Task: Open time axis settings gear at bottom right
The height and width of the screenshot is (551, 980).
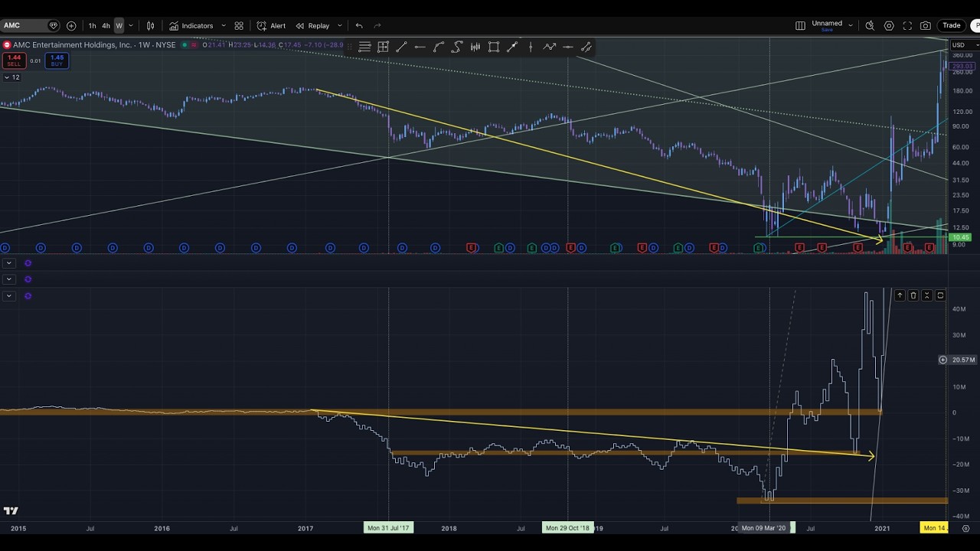Action: tap(965, 528)
